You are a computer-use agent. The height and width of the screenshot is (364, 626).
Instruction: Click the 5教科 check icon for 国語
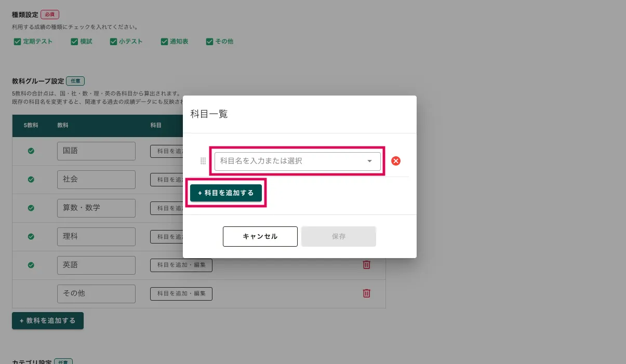coord(31,151)
